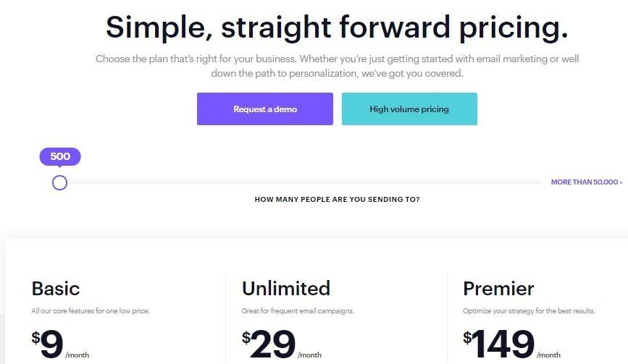Select the Basic plan heading
The width and height of the screenshot is (628, 364).
55,289
